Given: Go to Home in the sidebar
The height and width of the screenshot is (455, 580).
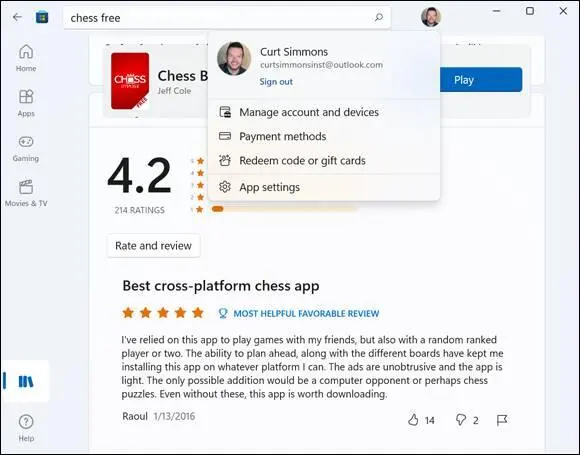Looking at the screenshot, I should coord(26,58).
